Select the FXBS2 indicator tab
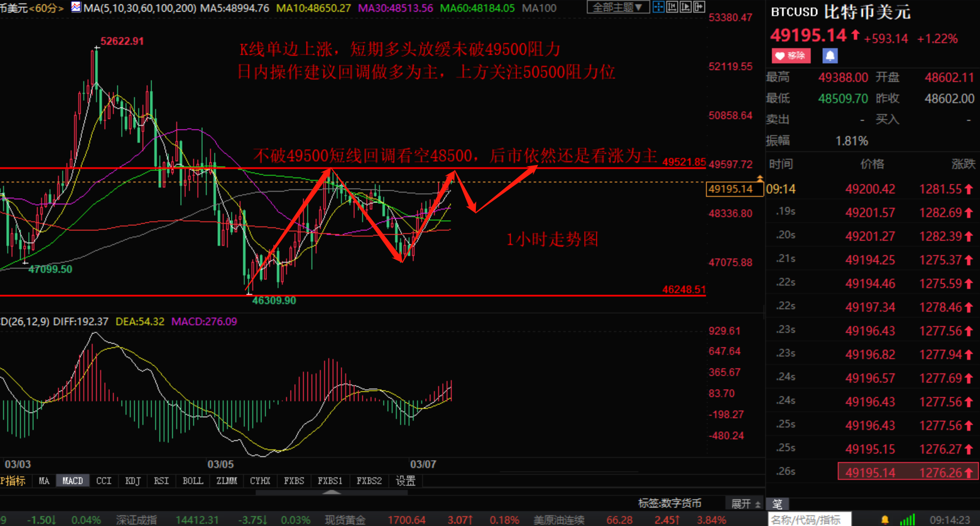 pyautogui.click(x=369, y=481)
